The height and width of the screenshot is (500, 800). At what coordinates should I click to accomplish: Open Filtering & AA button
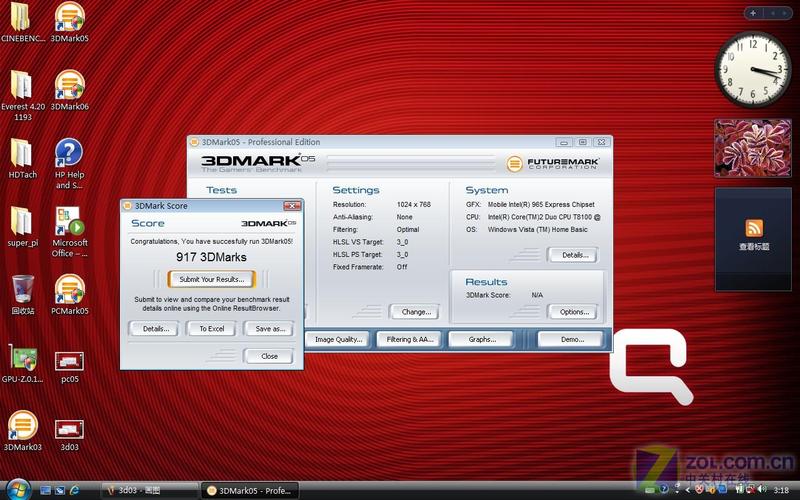[x=409, y=339]
